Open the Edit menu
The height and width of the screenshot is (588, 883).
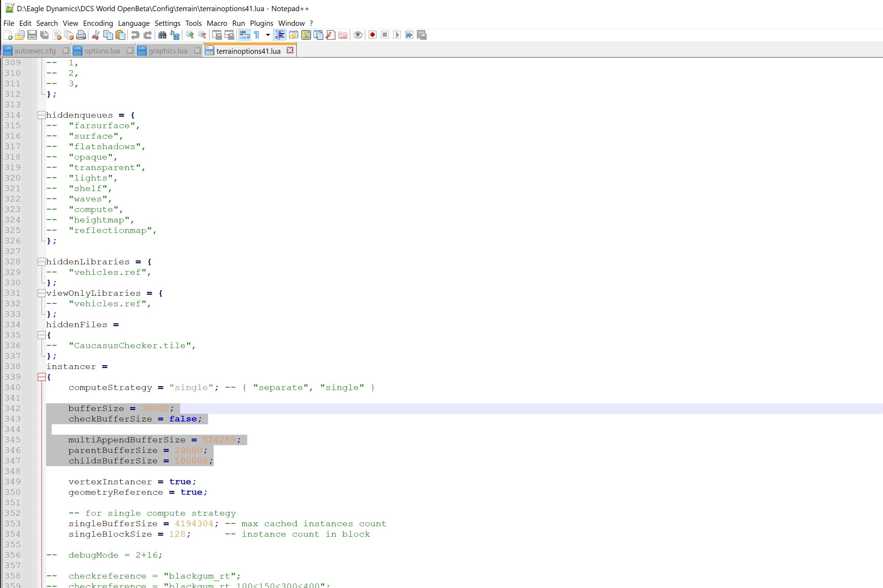click(25, 23)
